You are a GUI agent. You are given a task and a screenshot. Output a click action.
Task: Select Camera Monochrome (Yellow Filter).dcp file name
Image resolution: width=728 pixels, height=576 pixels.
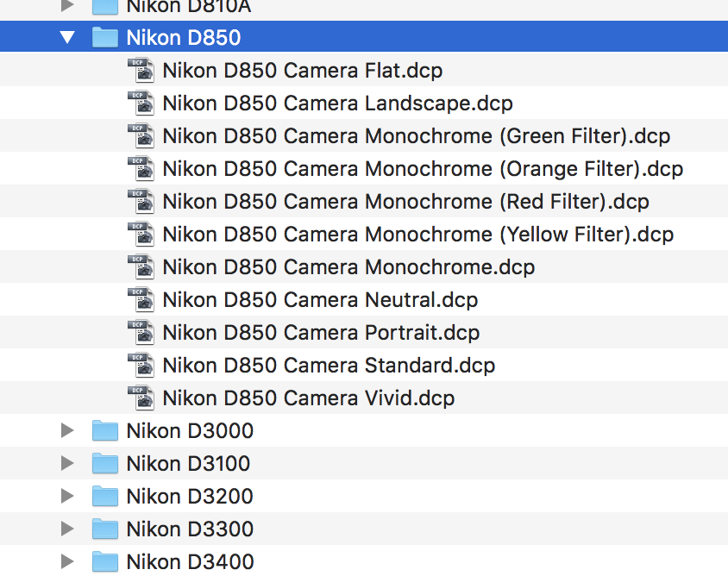point(418,235)
